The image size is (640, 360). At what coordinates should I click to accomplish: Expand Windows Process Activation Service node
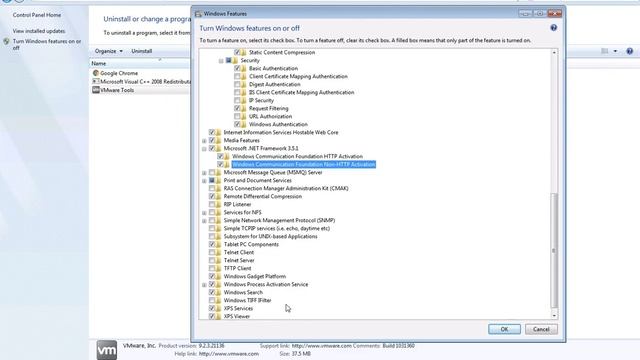coord(204,285)
